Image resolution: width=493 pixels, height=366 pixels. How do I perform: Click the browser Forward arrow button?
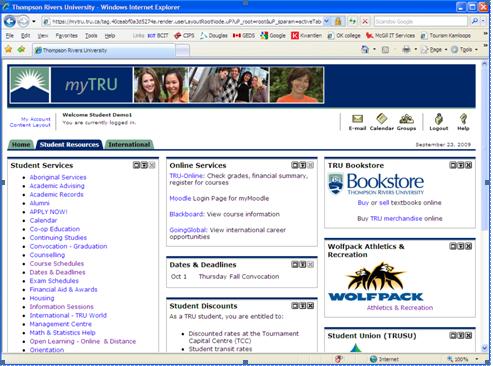pos(23,22)
